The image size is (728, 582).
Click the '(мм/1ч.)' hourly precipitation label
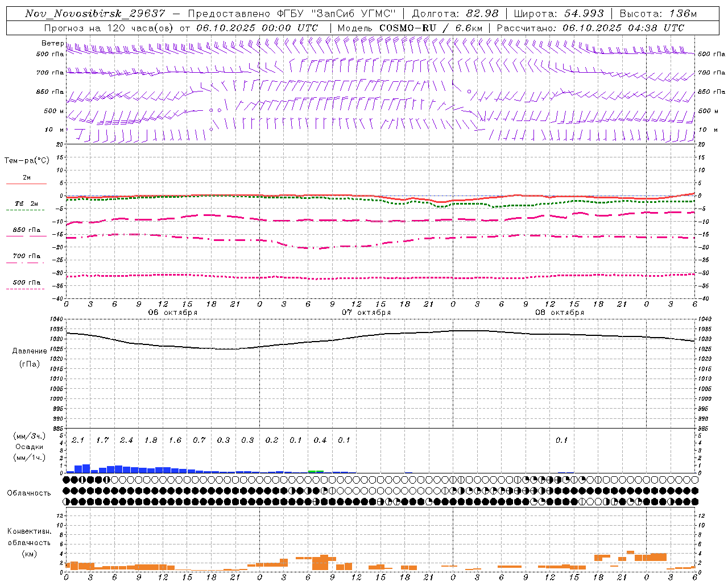click(x=30, y=458)
